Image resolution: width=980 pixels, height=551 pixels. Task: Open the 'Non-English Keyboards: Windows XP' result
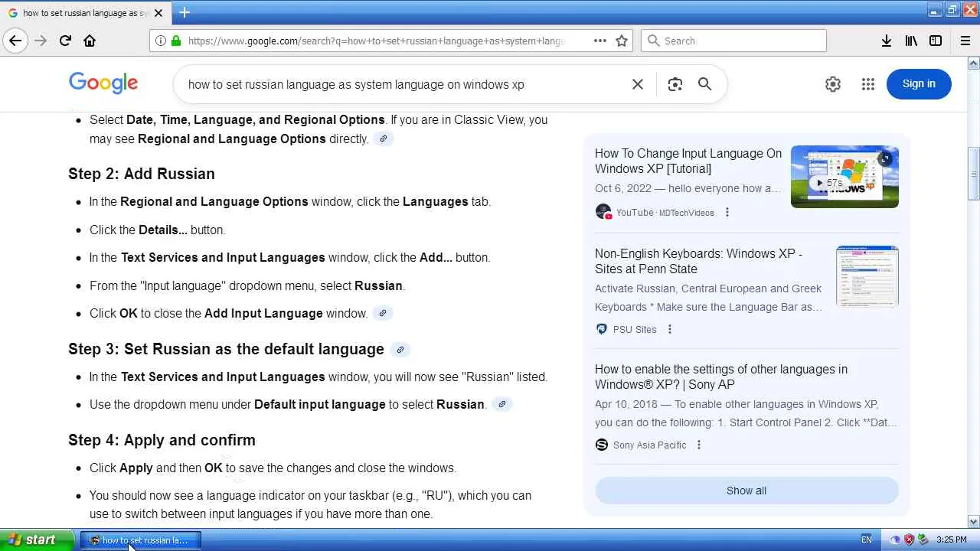[698, 261]
